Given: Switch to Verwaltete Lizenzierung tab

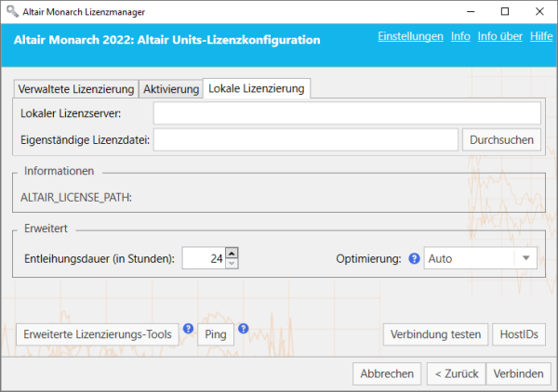Looking at the screenshot, I should pyautogui.click(x=76, y=89).
